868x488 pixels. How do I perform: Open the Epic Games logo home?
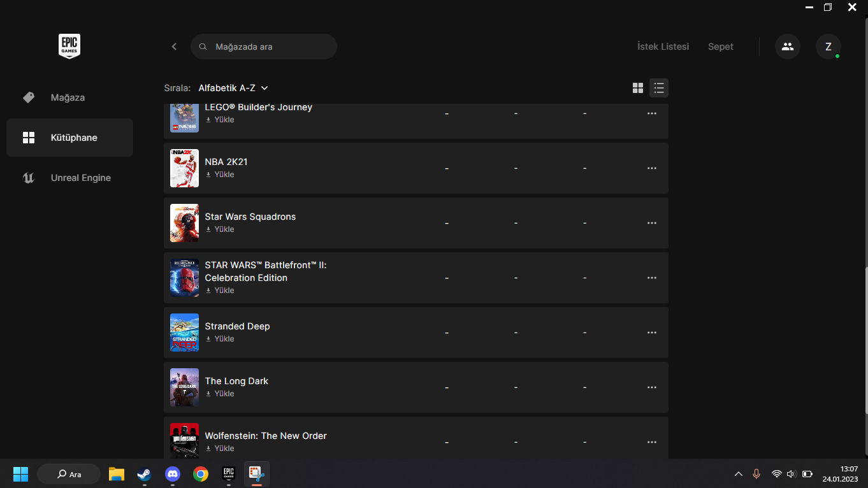click(69, 47)
